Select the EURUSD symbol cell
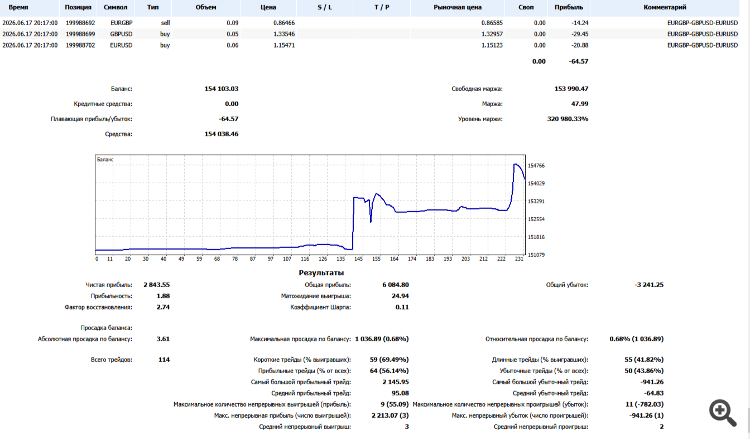The height and width of the screenshot is (439, 750). (x=121, y=45)
